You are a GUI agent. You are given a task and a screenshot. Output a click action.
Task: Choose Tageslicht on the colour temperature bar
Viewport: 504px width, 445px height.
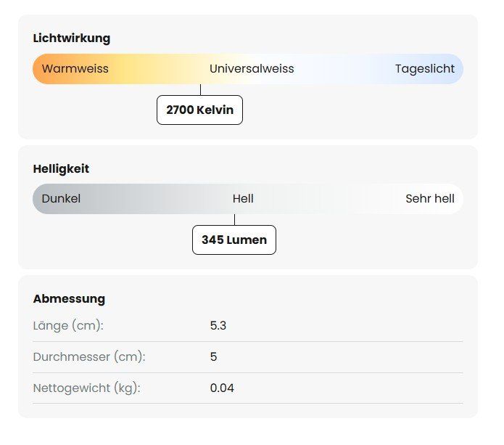[425, 69]
